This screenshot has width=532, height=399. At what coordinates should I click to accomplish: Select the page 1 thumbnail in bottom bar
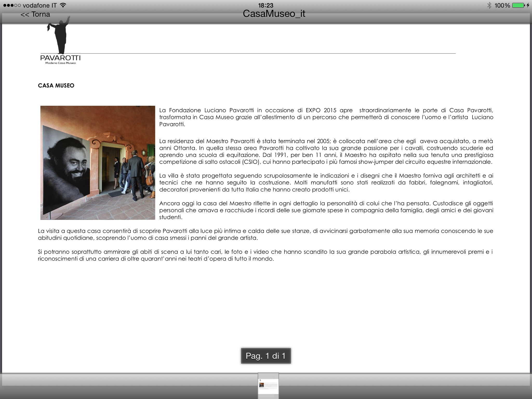268,386
